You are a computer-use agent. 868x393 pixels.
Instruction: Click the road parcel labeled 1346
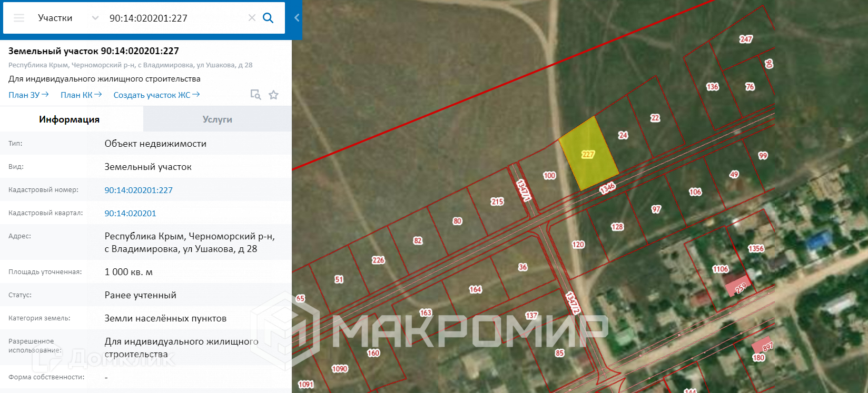(x=607, y=188)
